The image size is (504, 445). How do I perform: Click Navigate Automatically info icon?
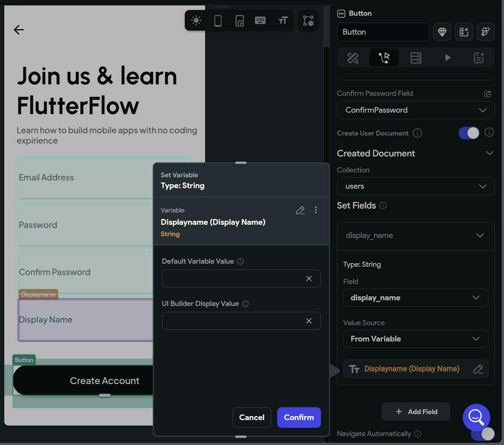click(418, 434)
